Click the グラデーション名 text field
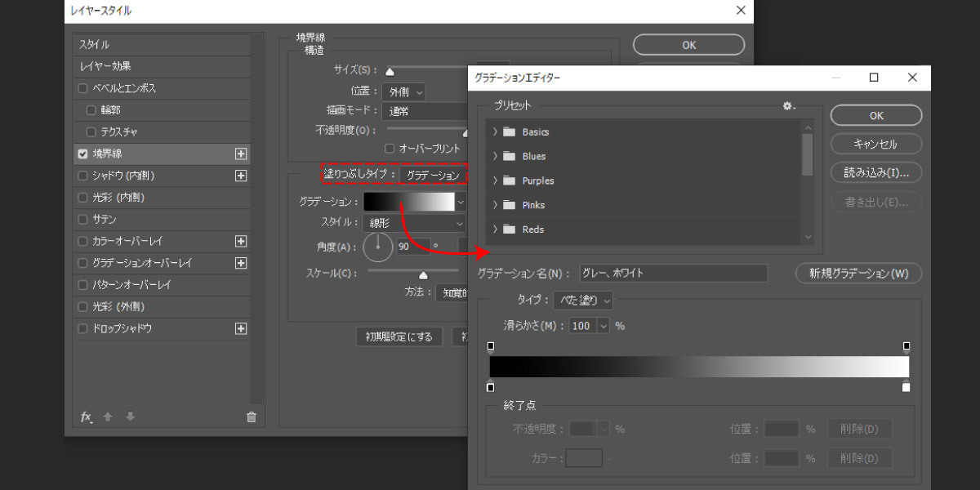This screenshot has width=980, height=490. (674, 274)
